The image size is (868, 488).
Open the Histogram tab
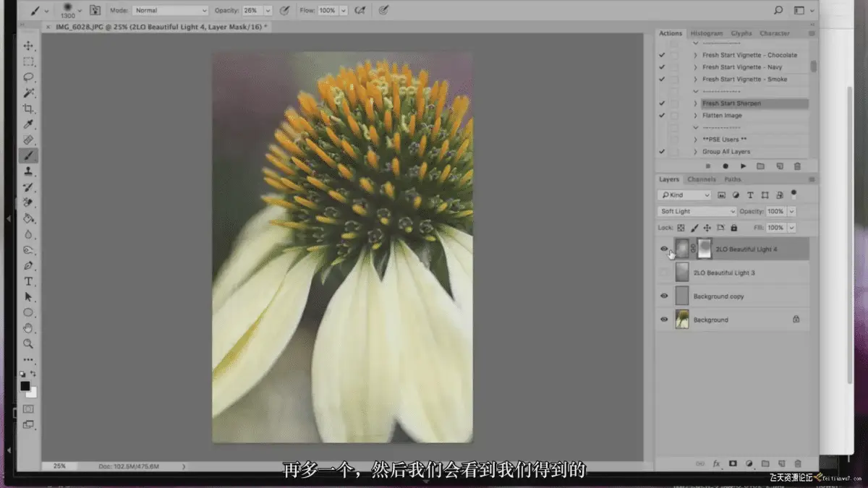[x=706, y=33]
